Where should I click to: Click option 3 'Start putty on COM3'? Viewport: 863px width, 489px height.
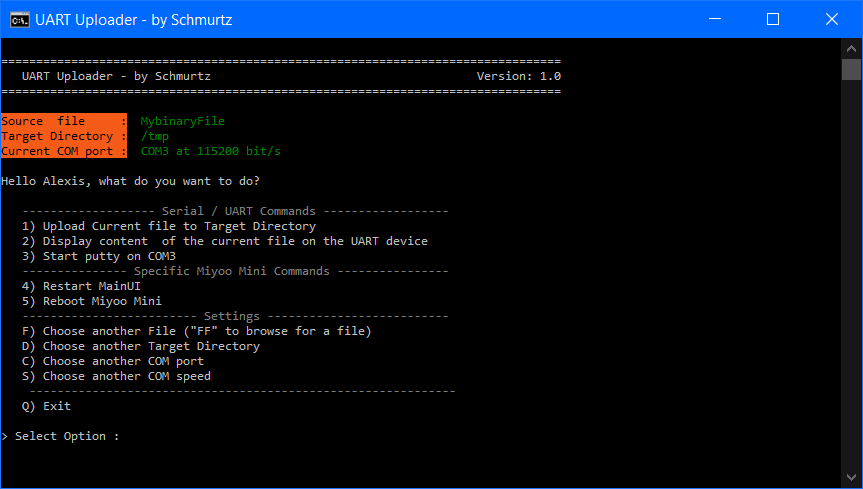pos(99,256)
